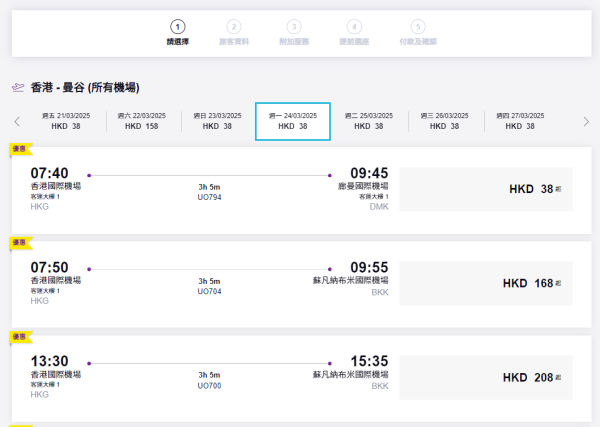The width and height of the screenshot is (600, 427).
Task: Select Friday 21/03/2025 date tab
Action: pyautogui.click(x=66, y=121)
